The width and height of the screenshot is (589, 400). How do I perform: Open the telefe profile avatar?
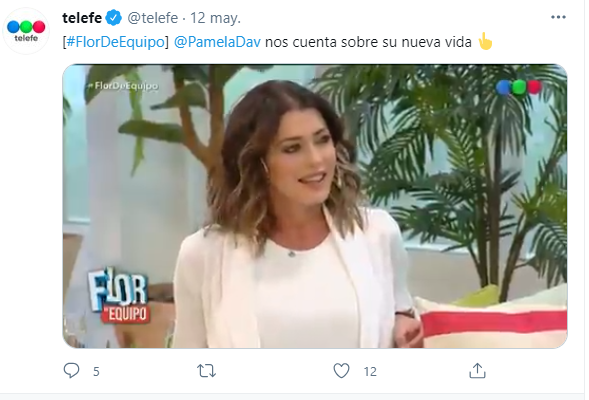point(26,30)
